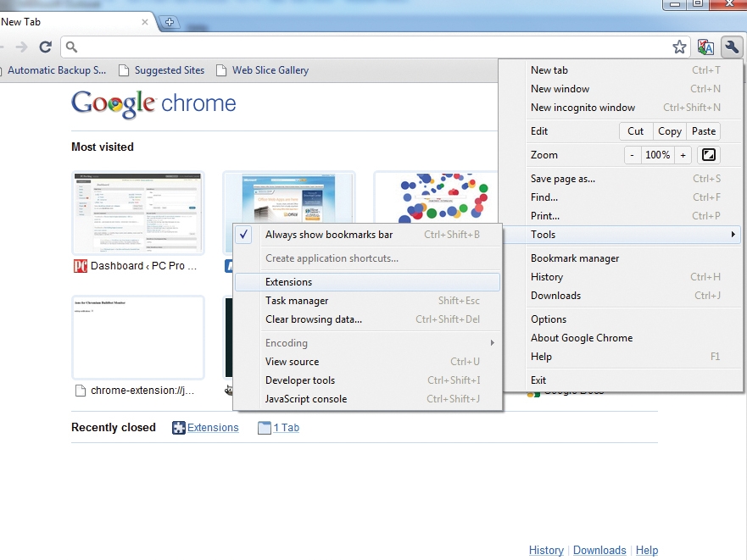Image resolution: width=747 pixels, height=560 pixels.
Task: Select Extensions in Tools submenu
Action: (367, 282)
